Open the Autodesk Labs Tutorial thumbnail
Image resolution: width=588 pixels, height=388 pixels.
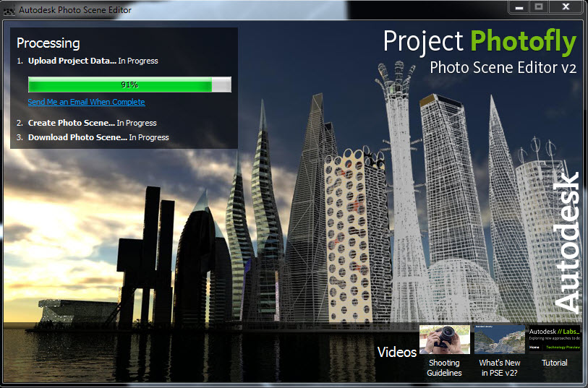coord(555,339)
